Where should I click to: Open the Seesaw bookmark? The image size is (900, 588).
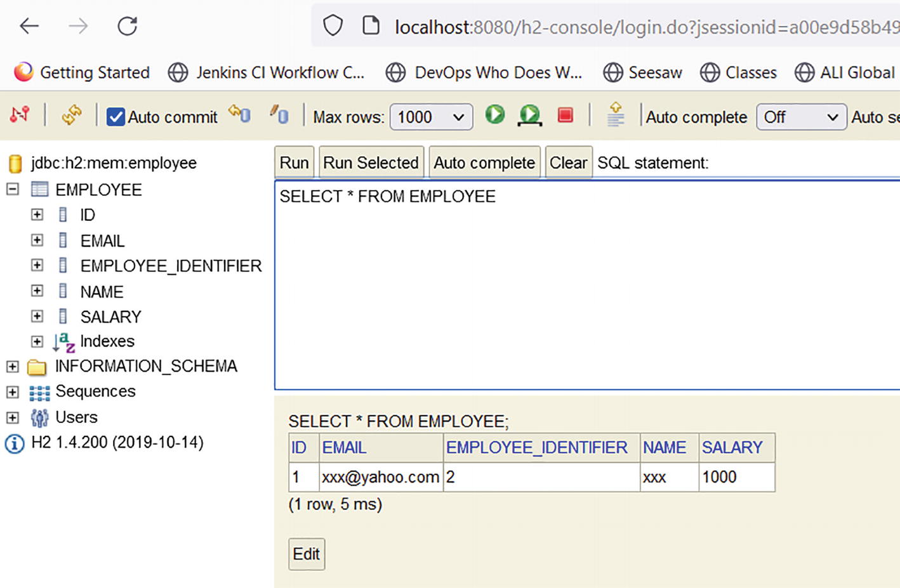click(642, 73)
